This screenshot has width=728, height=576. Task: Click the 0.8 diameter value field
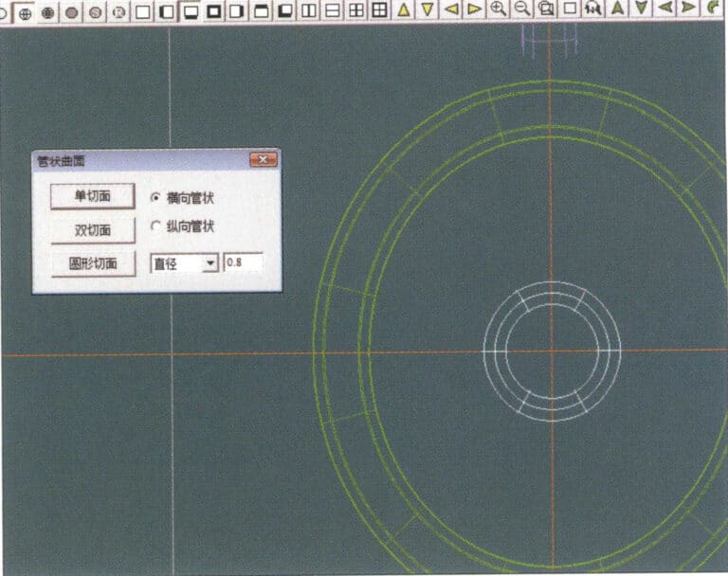[244, 262]
